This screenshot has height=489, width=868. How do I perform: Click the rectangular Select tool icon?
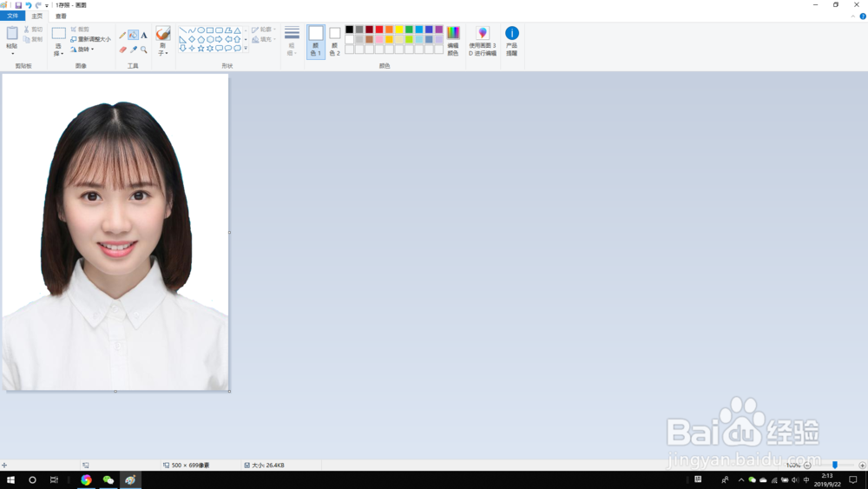coord(59,34)
